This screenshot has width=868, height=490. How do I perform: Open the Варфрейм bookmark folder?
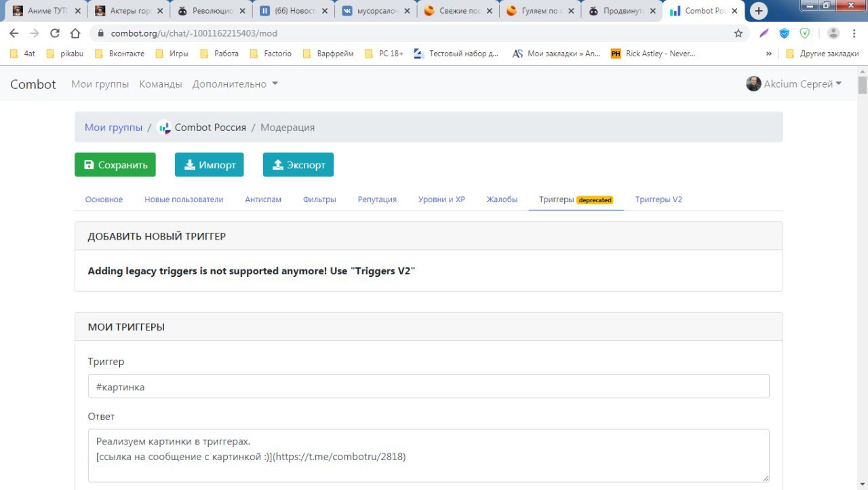point(328,54)
